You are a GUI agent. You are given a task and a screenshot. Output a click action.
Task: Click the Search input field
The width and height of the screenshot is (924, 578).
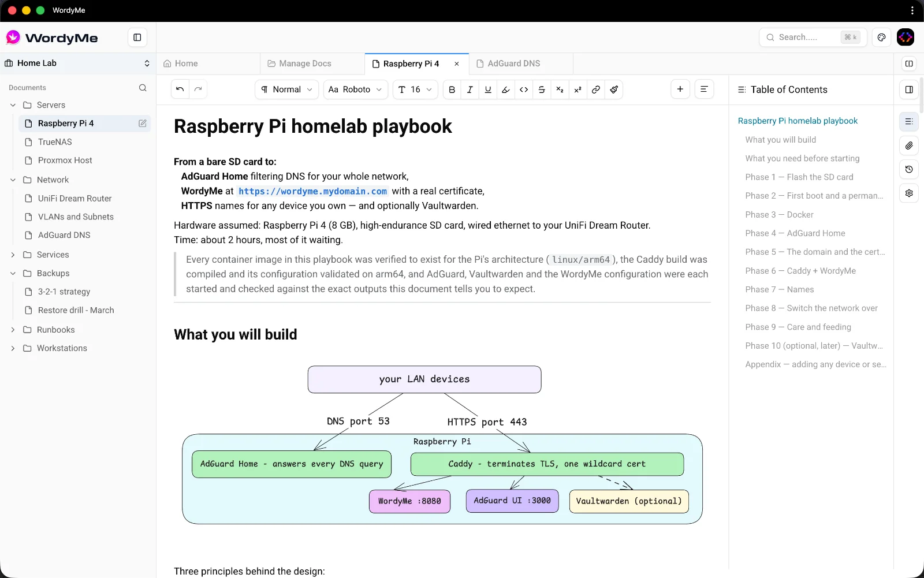[x=813, y=38]
